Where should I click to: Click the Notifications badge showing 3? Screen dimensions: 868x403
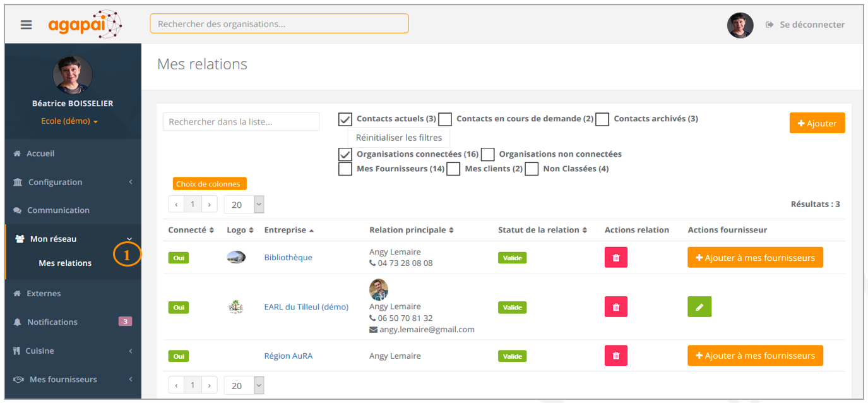(x=125, y=322)
